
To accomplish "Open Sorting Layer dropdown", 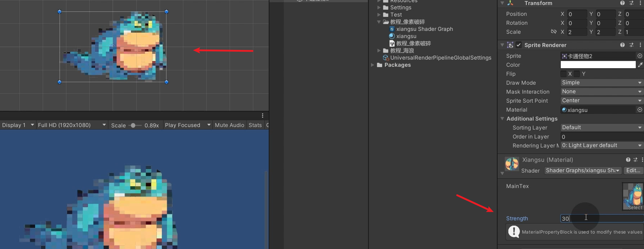I will pos(602,127).
